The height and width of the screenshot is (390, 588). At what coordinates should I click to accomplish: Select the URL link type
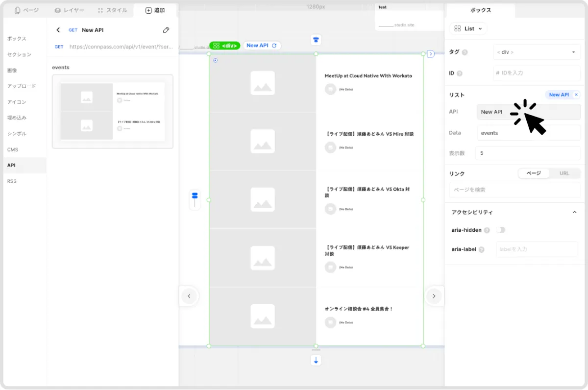coord(564,173)
